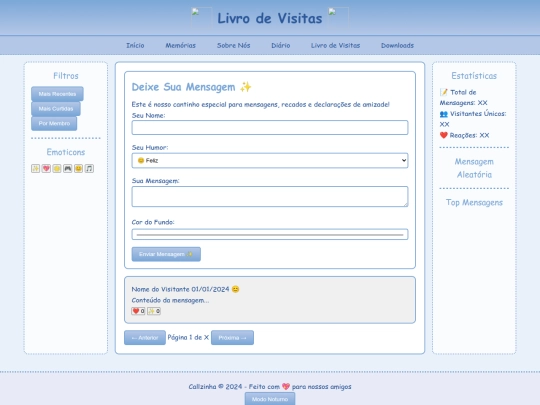
Task: Select the Nome do Visitante message card
Action: [270, 300]
